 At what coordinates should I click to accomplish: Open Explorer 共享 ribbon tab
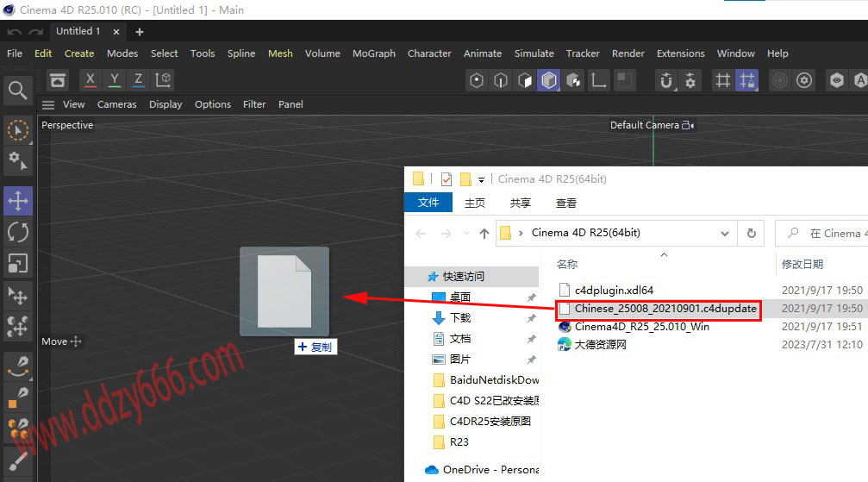coord(521,203)
